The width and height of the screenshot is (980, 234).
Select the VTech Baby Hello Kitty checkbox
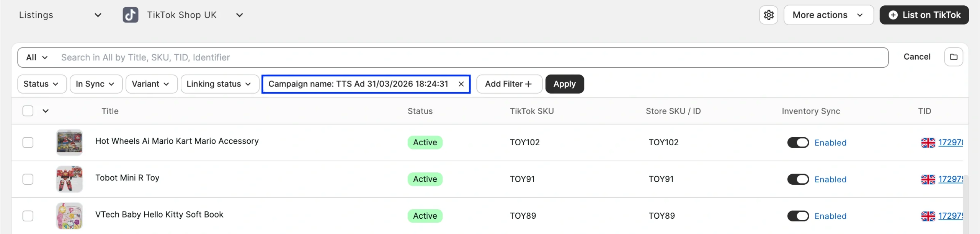28,216
